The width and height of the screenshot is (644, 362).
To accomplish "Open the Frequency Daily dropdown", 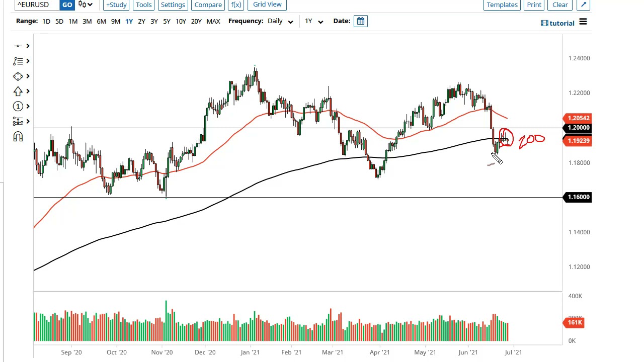I will pyautogui.click(x=280, y=21).
